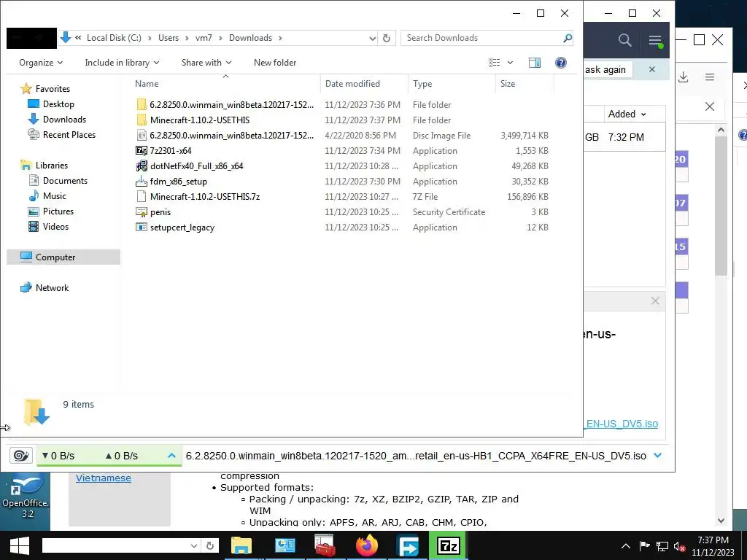This screenshot has width=747, height=560.
Task: Click the disc image file icon
Action: (x=142, y=135)
